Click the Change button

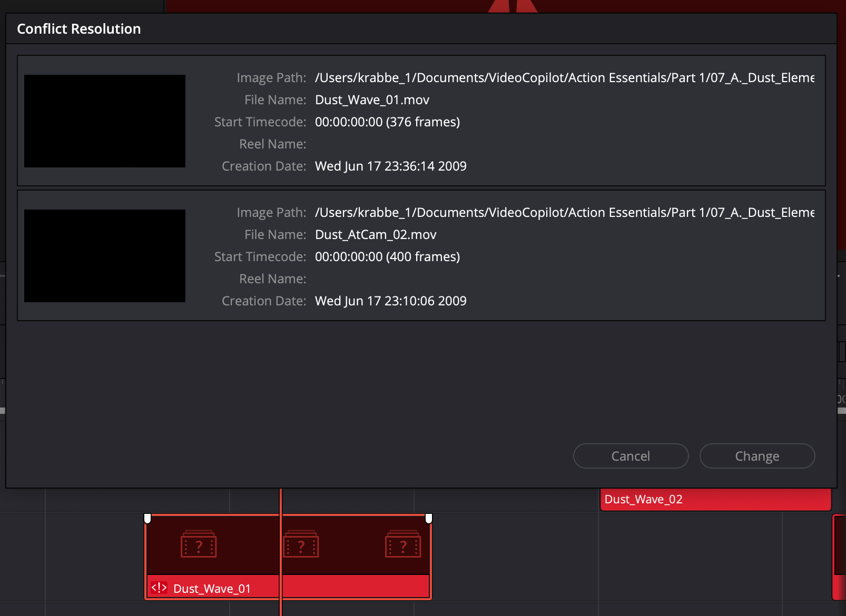tap(757, 456)
